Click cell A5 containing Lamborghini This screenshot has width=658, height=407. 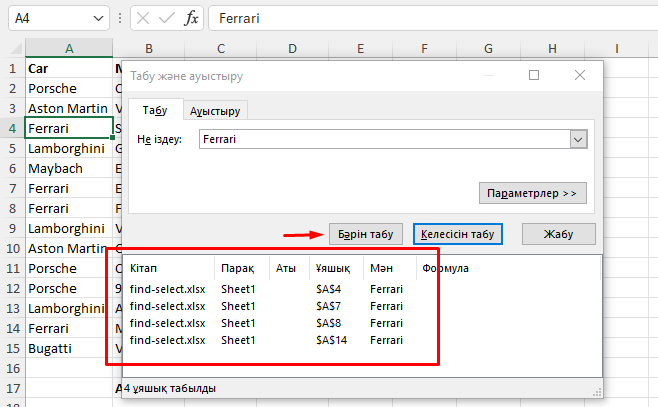coord(69,149)
